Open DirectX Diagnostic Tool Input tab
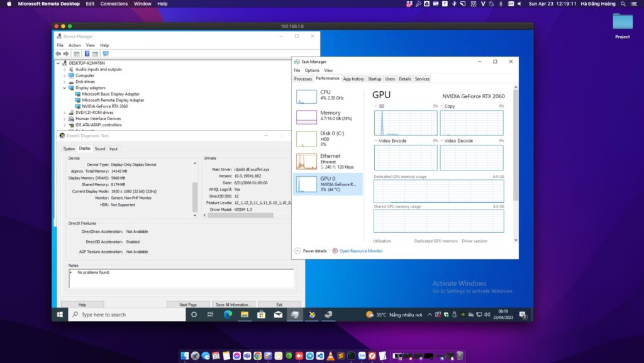The height and width of the screenshot is (363, 644). coord(113,149)
